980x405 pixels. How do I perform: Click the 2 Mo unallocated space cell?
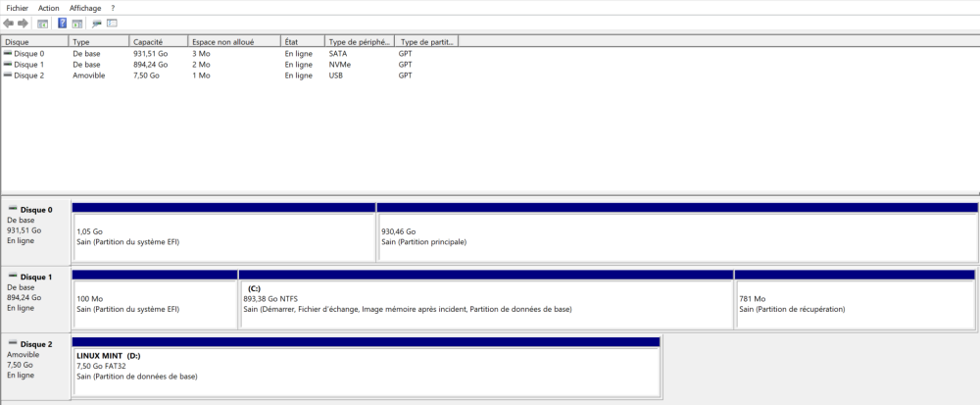click(x=201, y=65)
